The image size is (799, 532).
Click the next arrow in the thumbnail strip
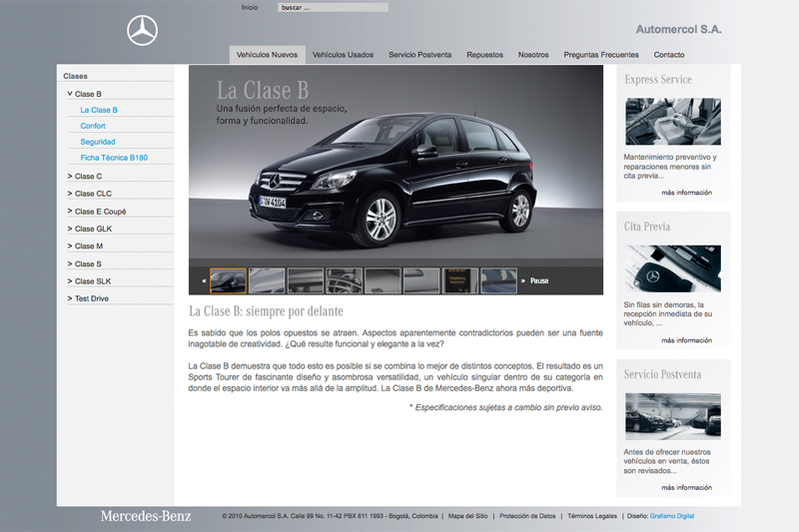pos(522,281)
